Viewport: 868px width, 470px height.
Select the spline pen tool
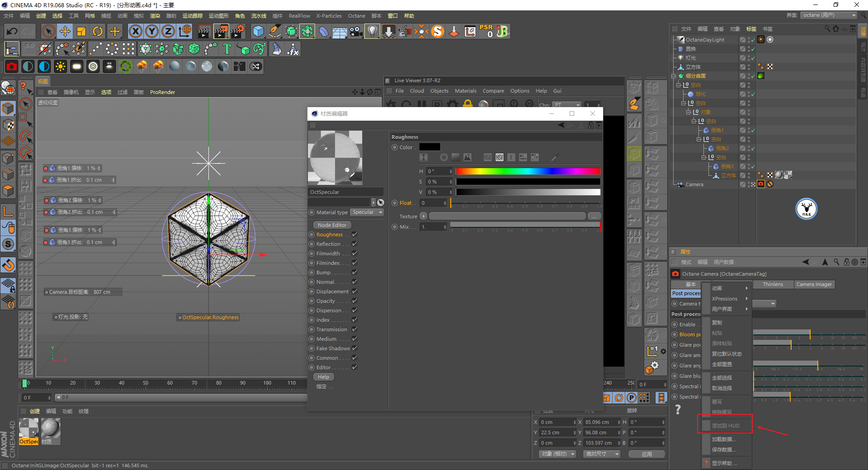coord(274,31)
